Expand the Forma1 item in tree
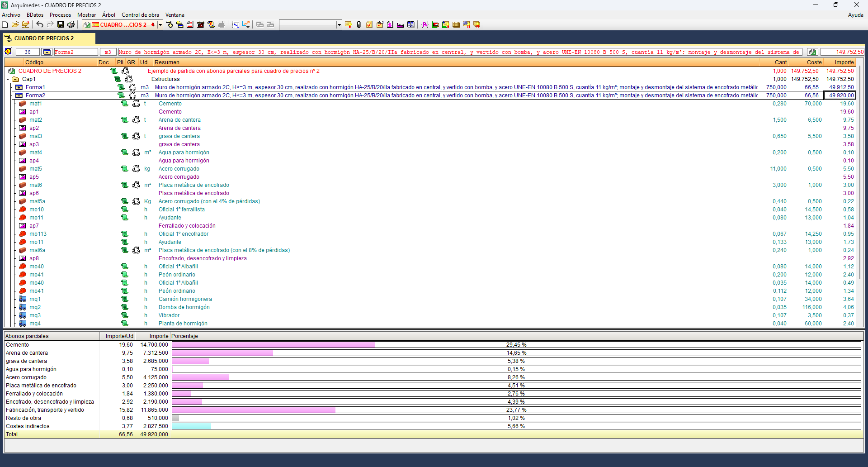 pos(19,87)
